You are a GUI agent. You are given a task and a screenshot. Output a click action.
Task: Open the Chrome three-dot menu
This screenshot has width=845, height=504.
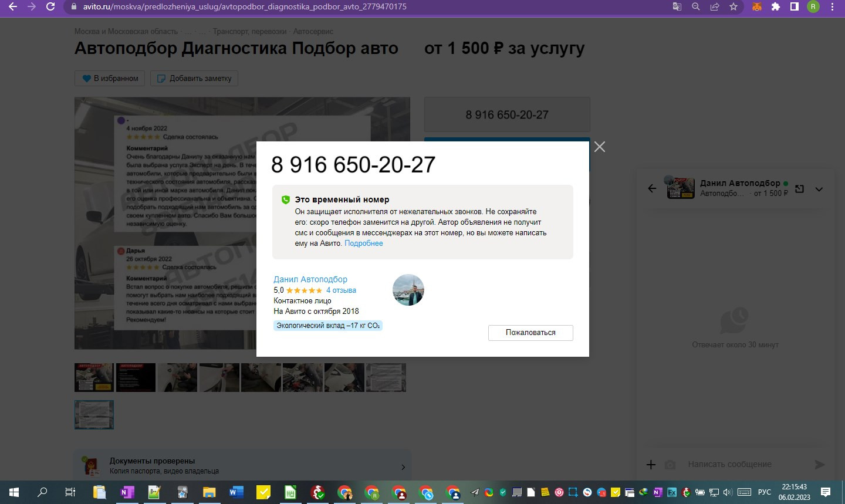[833, 7]
